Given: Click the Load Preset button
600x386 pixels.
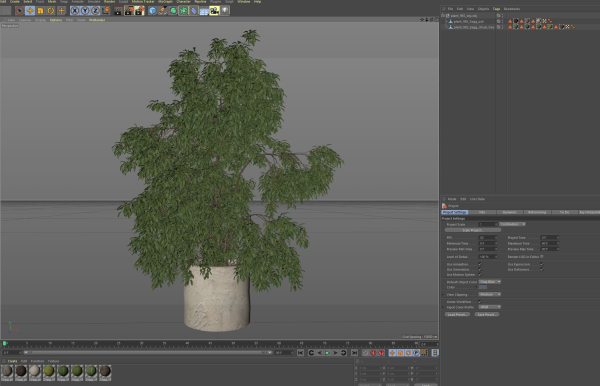Looking at the screenshot, I should pos(457,314).
